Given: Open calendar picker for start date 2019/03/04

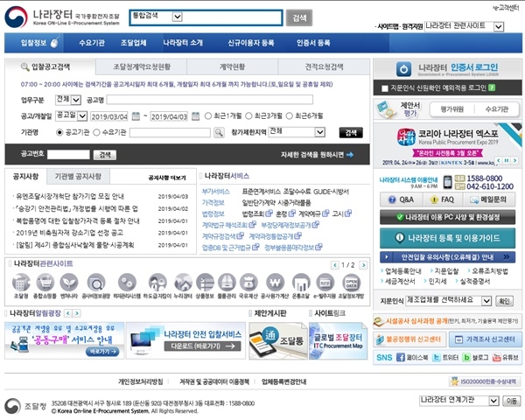Looking at the screenshot, I should 136,116.
